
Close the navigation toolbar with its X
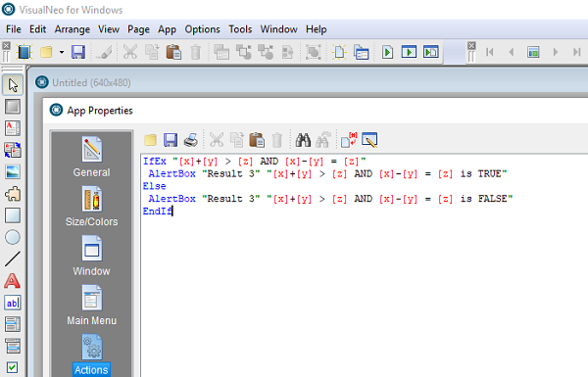471,46
